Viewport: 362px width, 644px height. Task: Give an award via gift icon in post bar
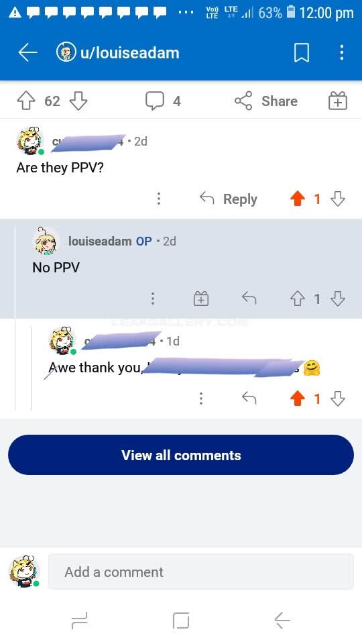click(338, 101)
